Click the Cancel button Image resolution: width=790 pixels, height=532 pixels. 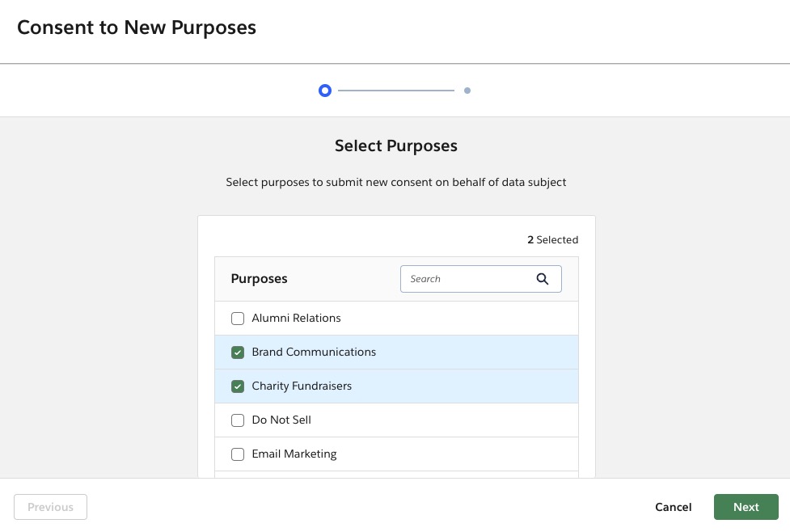tap(673, 507)
